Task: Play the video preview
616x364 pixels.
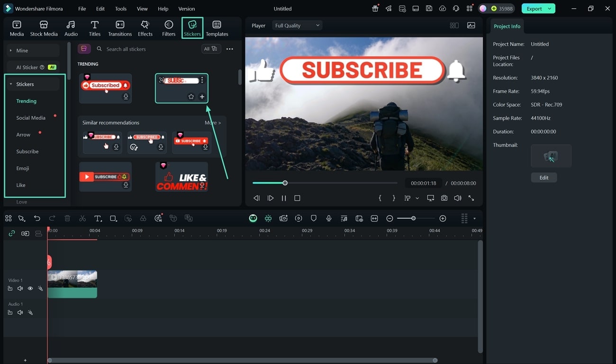Action: click(271, 198)
